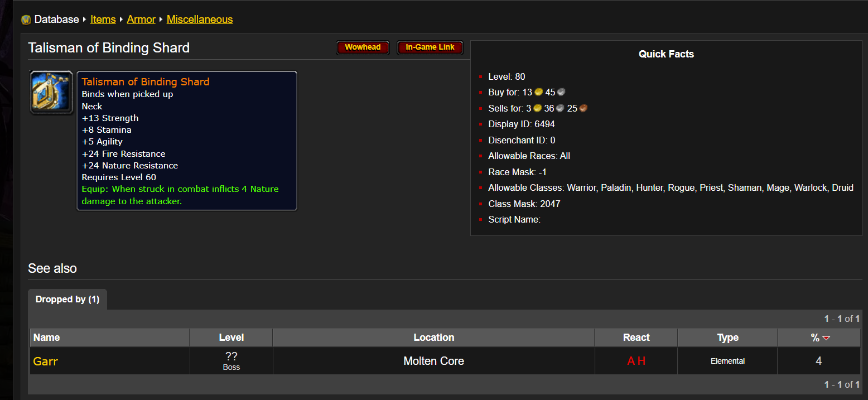Image resolution: width=868 pixels, height=400 pixels.
Task: Open the Miscellaneous breadcrumb link
Action: [200, 20]
